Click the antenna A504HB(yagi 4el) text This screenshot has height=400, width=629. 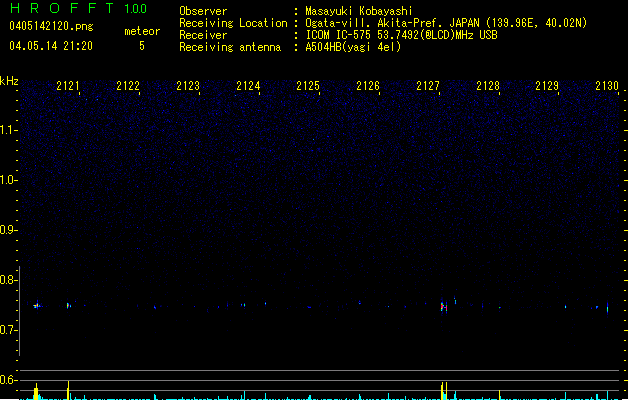click(x=353, y=47)
